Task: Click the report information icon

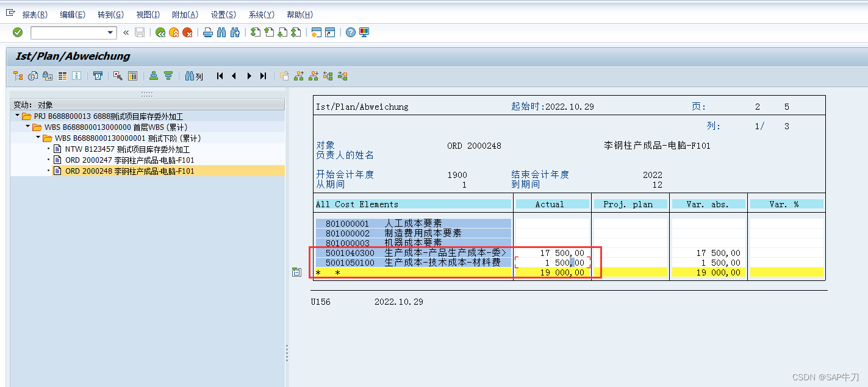Action: pyautogui.click(x=76, y=76)
